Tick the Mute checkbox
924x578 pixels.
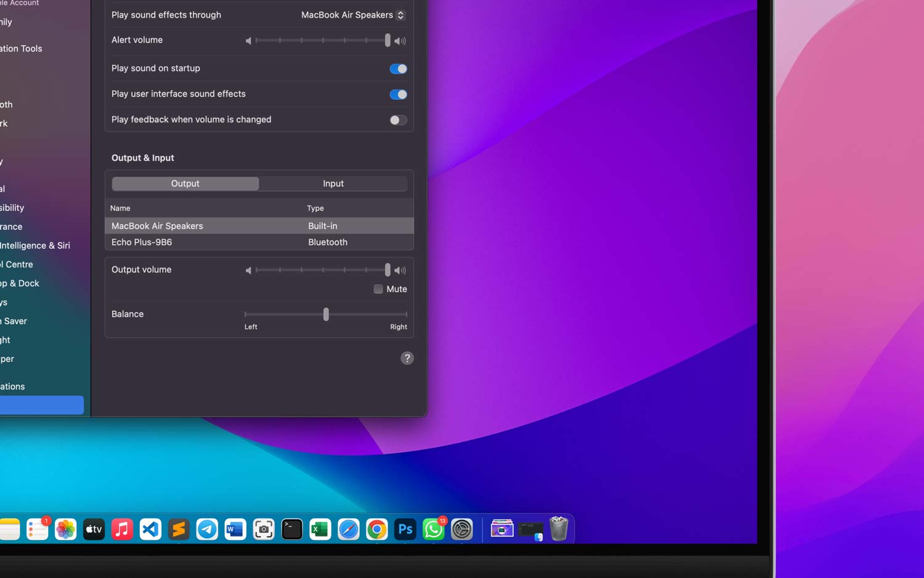pos(378,289)
